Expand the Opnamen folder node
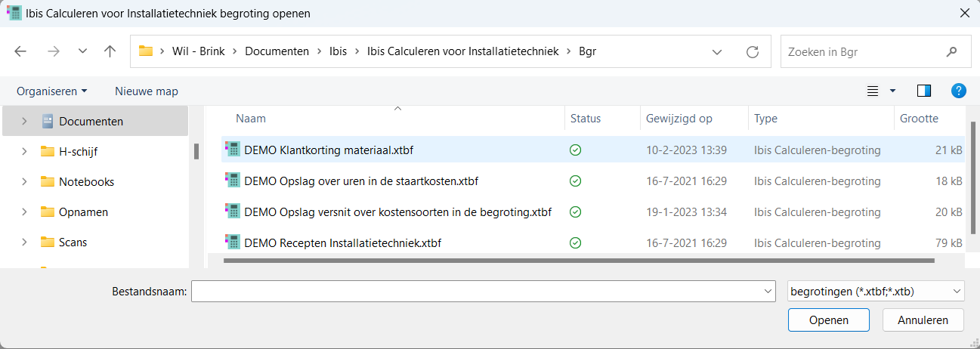Viewport: 980px width, 349px height. click(24, 212)
